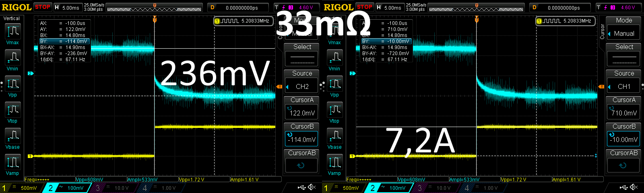Click USB icon in right scope status bar

coord(624,187)
